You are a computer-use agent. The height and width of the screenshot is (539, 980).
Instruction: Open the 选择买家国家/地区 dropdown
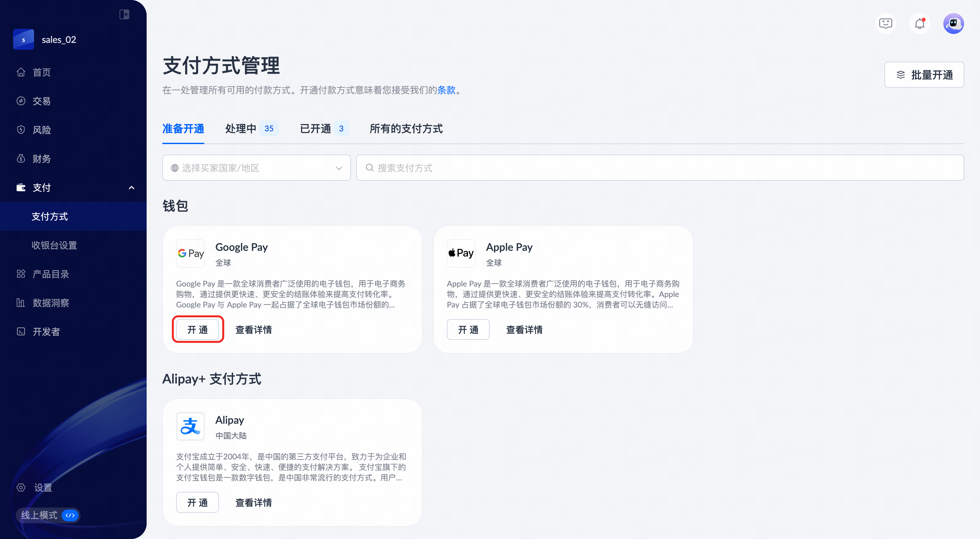[x=256, y=168]
